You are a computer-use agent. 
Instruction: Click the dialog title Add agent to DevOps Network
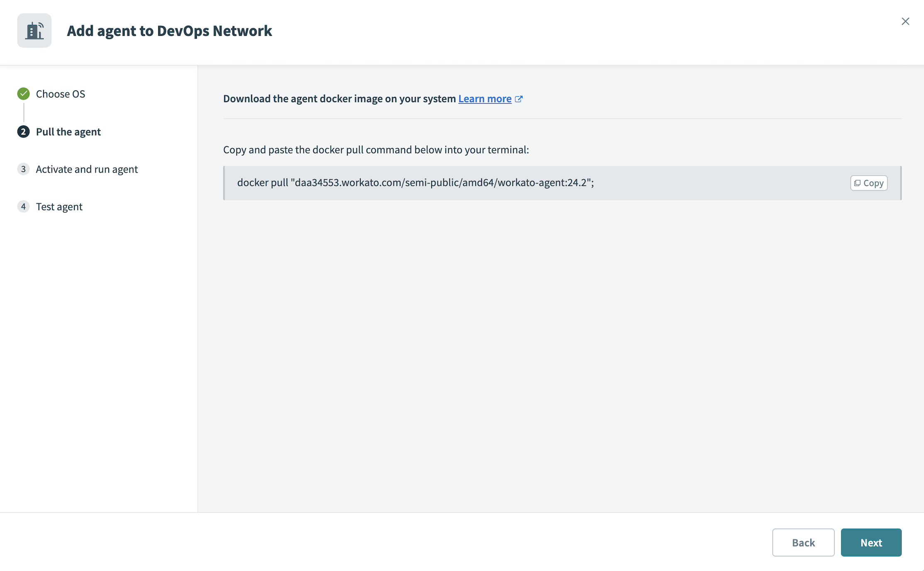click(x=169, y=31)
